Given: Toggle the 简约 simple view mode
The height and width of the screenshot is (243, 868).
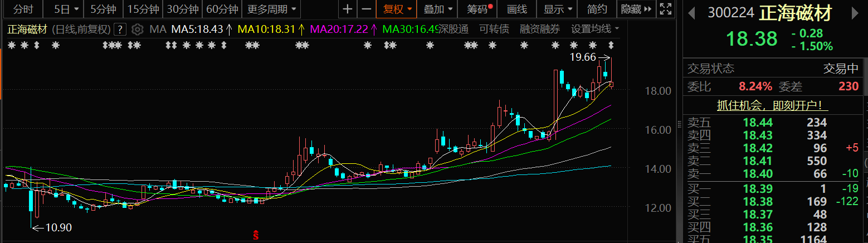Looking at the screenshot, I should click(x=597, y=9).
